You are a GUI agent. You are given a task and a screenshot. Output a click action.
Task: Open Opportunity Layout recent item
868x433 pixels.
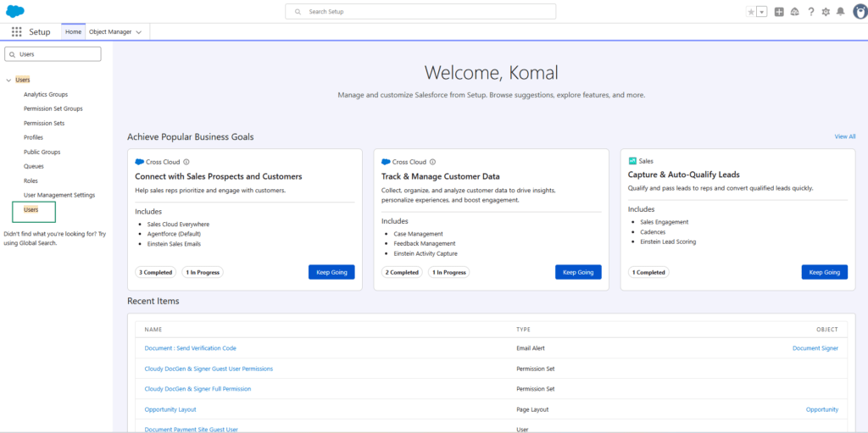[x=170, y=410]
